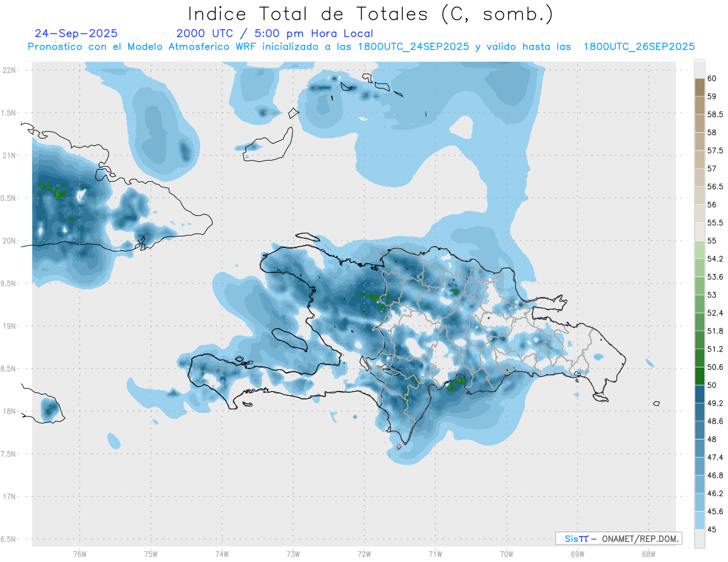Click the '72W' longitude label
Viewport: 728px width, 562px height.
365,554
